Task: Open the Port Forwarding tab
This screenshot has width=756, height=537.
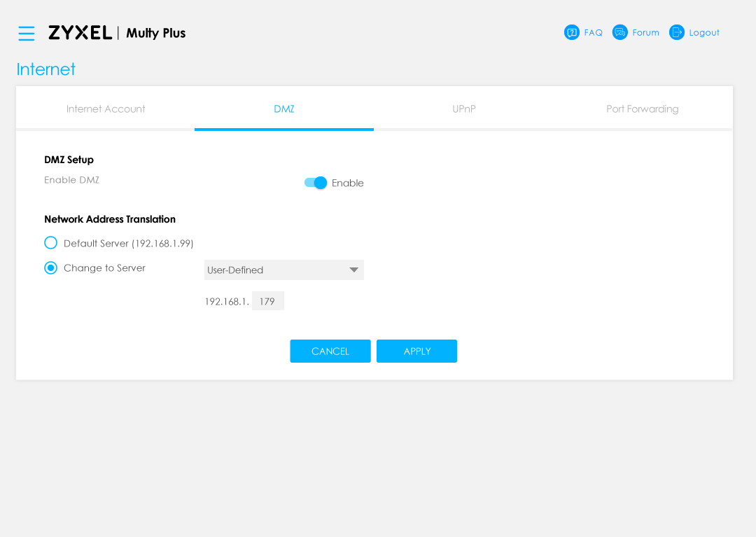Action: click(x=642, y=109)
